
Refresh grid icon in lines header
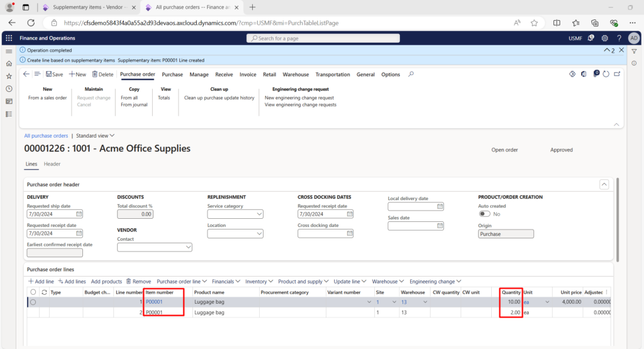click(x=44, y=292)
